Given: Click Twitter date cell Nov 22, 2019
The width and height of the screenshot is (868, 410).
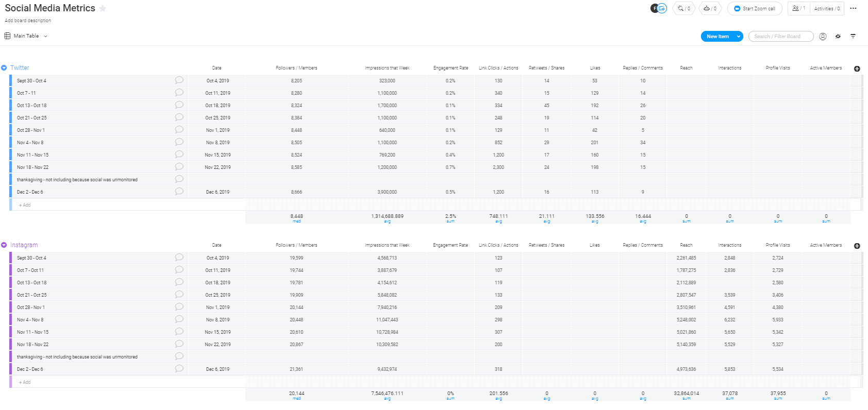Looking at the screenshot, I should 218,167.
